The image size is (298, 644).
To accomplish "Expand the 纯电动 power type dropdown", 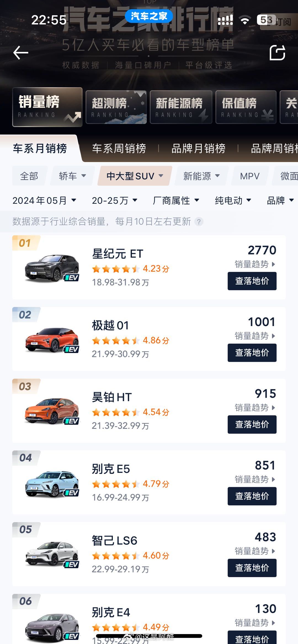I will pyautogui.click(x=233, y=200).
